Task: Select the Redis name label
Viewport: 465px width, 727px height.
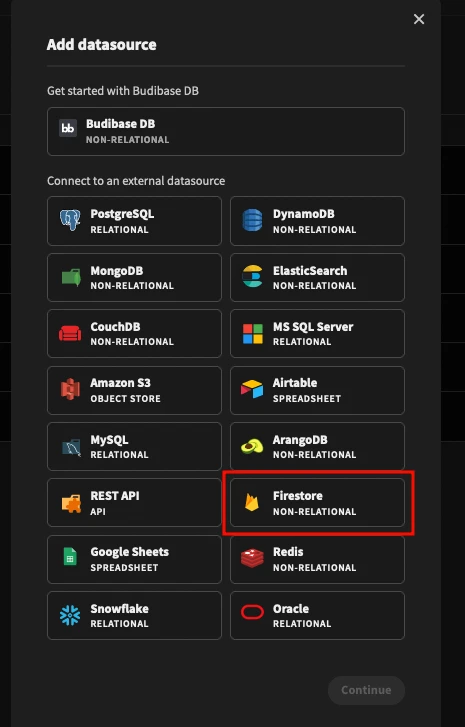Action: [x=288, y=552]
